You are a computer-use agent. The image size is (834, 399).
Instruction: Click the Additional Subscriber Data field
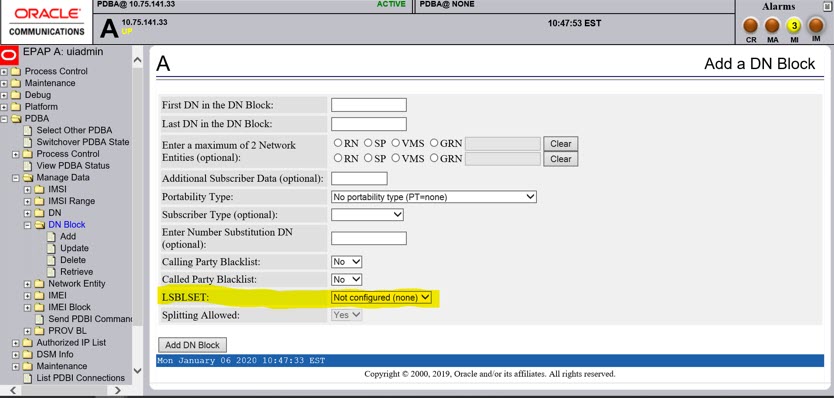(x=359, y=179)
